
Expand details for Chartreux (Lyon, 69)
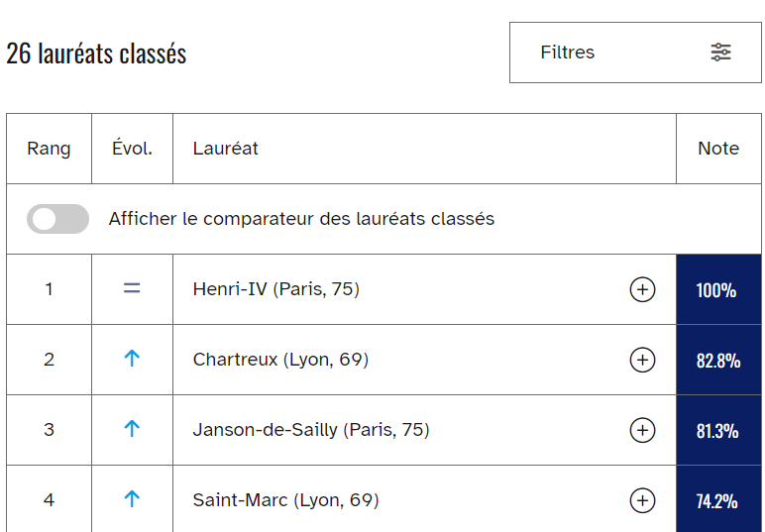tap(642, 360)
